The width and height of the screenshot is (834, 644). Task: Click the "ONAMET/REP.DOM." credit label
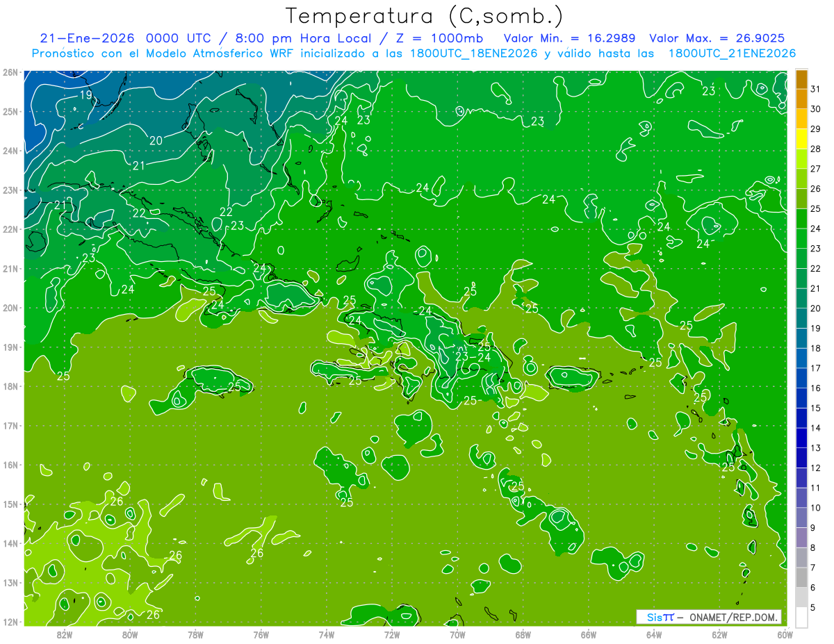click(x=733, y=617)
